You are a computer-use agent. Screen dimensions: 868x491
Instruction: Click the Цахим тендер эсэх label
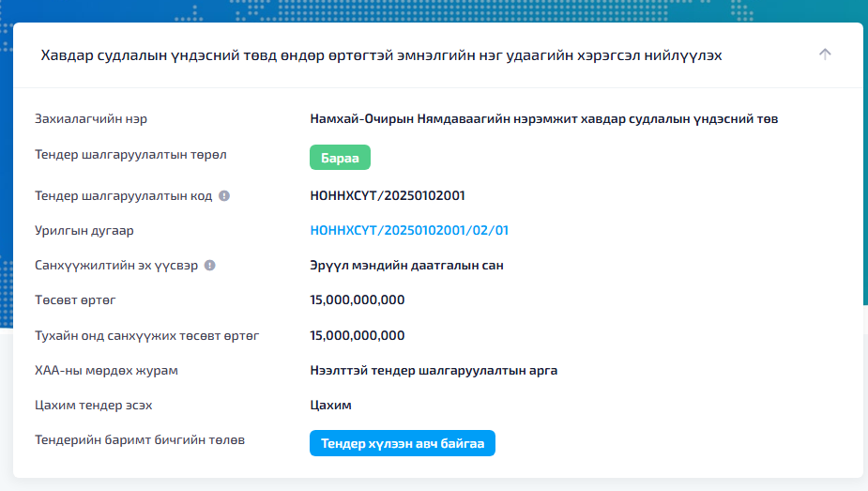click(x=93, y=405)
